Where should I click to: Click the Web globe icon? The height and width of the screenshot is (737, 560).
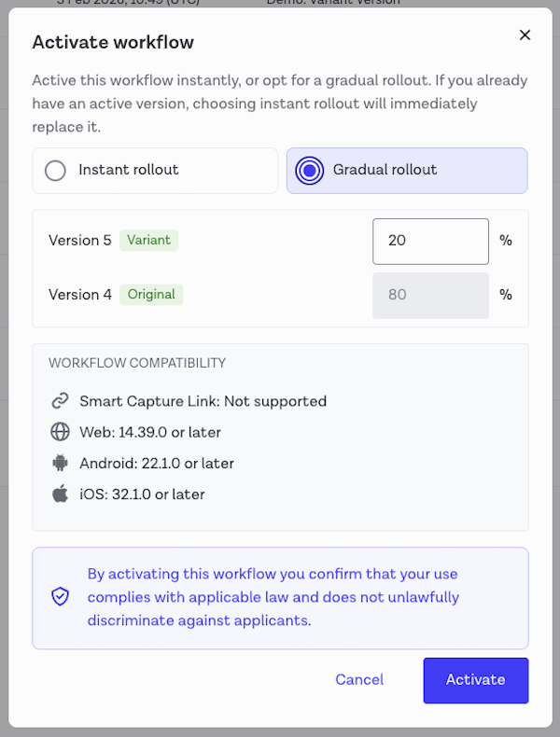pos(61,432)
